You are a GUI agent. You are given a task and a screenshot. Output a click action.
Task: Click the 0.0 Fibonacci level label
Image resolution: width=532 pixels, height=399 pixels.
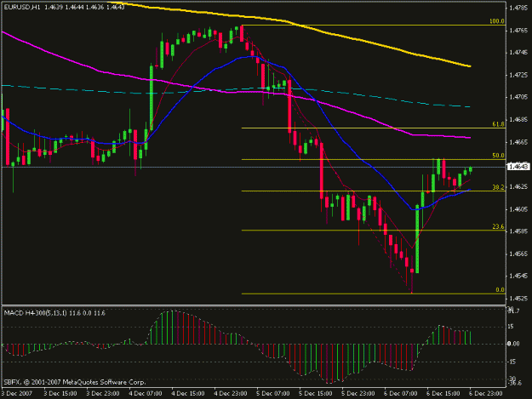coord(500,290)
